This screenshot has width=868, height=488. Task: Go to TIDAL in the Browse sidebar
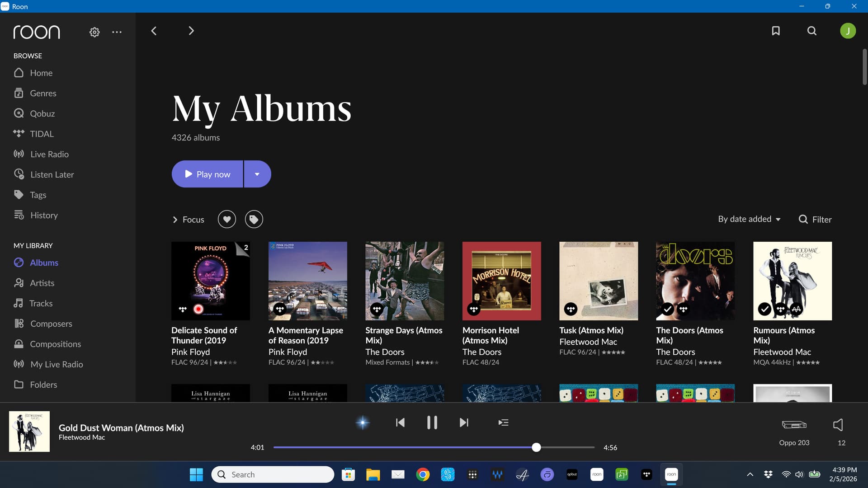[42, 134]
